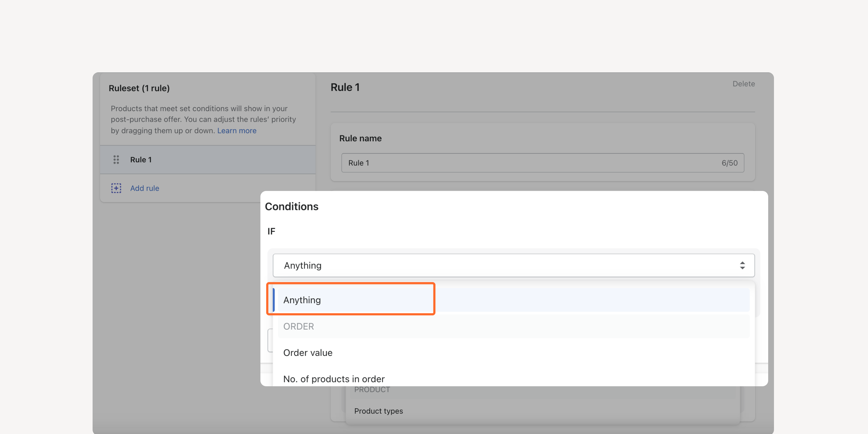
Task: Click the Ruleset (1 rule) heading
Action: pyautogui.click(x=139, y=88)
